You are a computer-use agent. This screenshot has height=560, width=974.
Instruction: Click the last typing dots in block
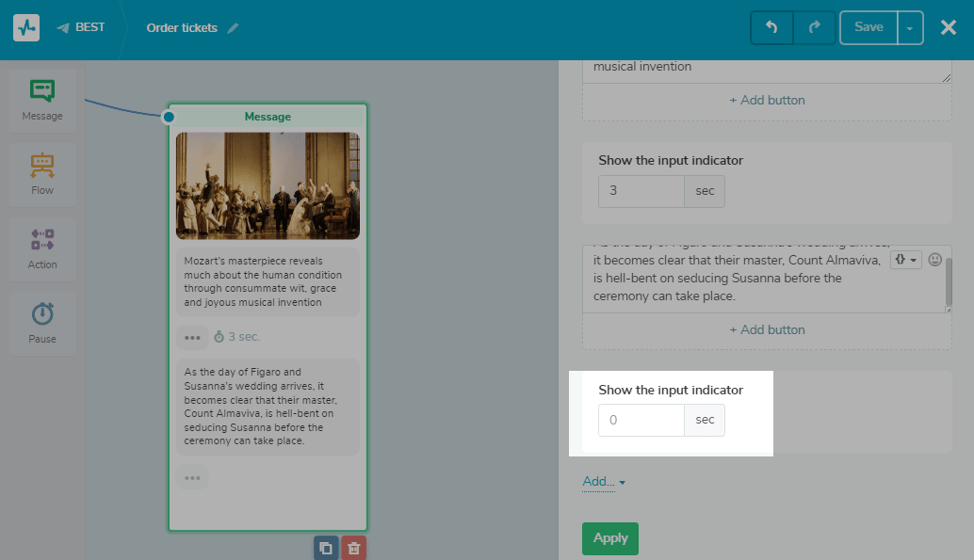pos(192,477)
